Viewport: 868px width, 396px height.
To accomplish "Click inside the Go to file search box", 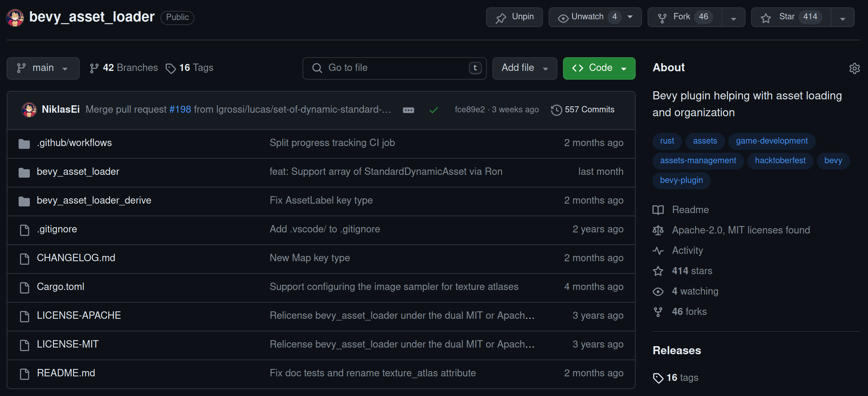I will 393,68.
